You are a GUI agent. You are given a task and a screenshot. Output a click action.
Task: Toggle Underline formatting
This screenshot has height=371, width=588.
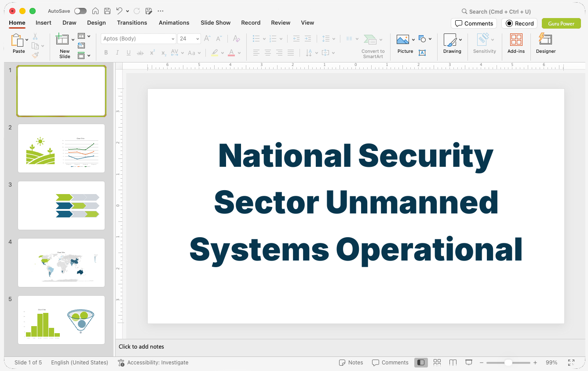click(x=128, y=53)
